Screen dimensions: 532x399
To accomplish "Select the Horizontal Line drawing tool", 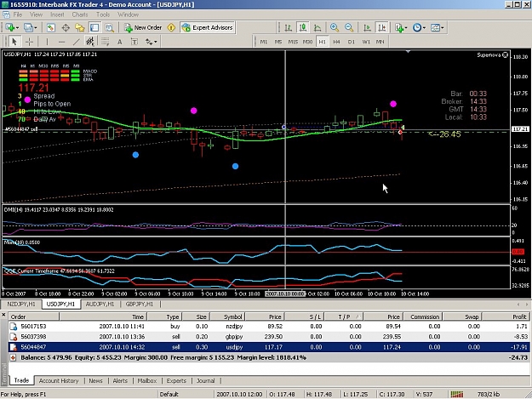I will tap(61, 42).
